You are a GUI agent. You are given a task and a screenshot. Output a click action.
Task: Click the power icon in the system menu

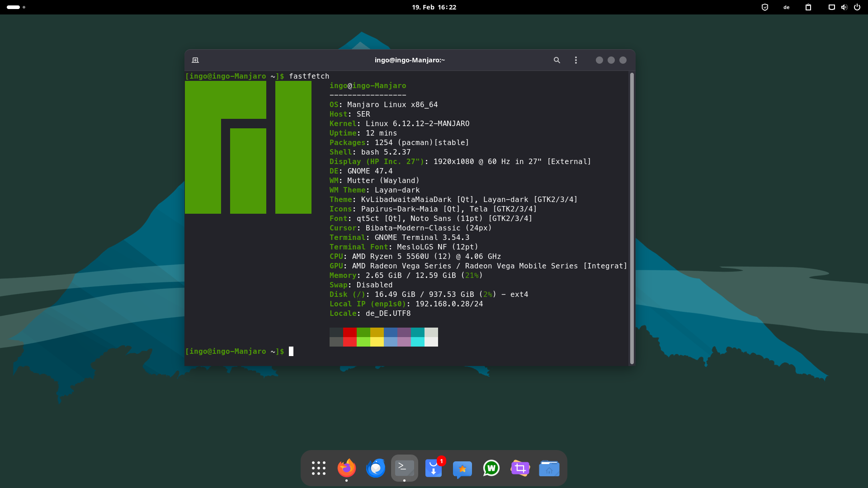[x=857, y=7]
